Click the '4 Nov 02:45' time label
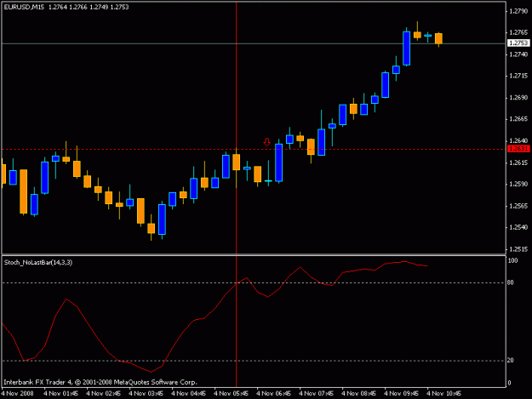 (103, 394)
